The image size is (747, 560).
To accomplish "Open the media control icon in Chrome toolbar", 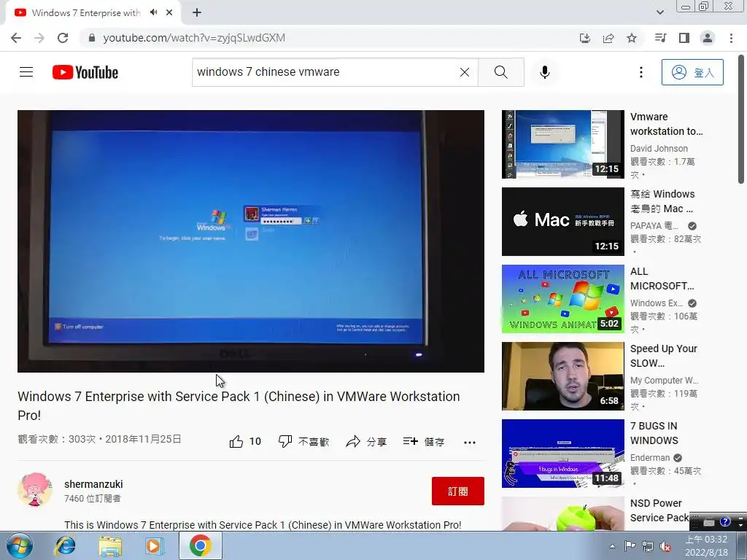I will coord(661,38).
